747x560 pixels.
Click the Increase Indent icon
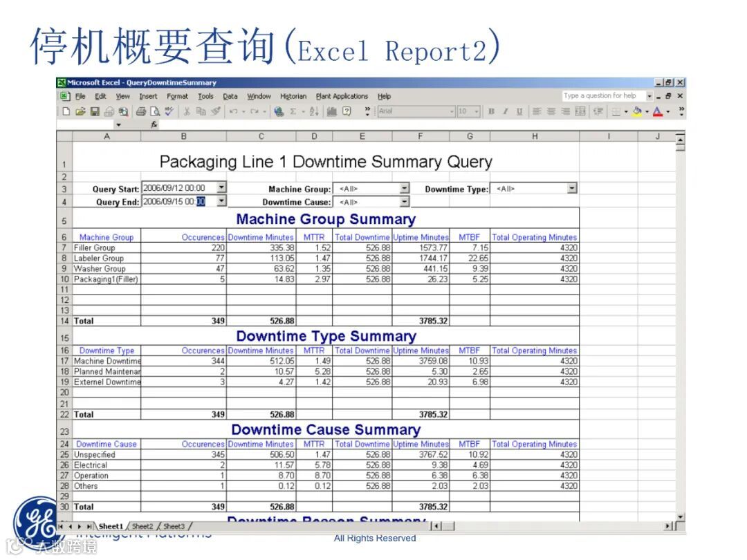coord(598,111)
